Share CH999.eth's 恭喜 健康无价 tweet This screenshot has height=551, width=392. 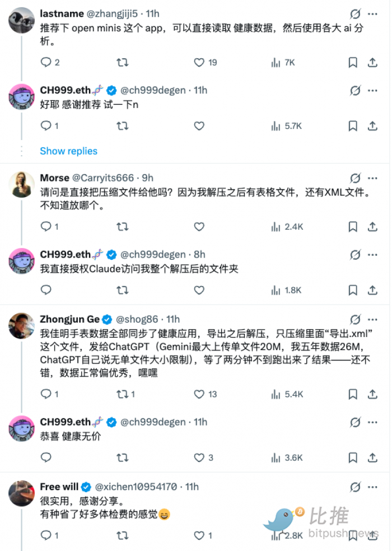[372, 457]
